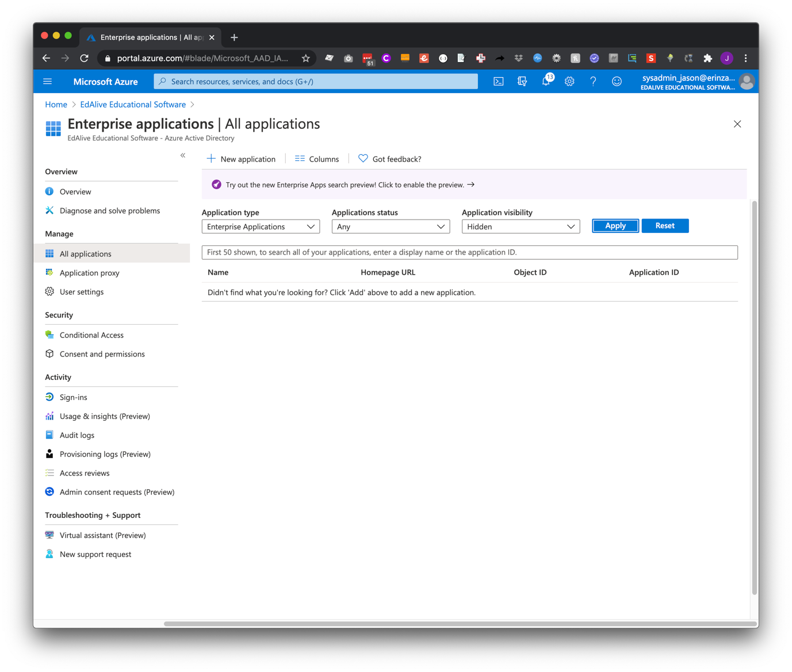Image resolution: width=792 pixels, height=672 pixels.
Task: Click the Application ID column header
Action: (x=654, y=272)
